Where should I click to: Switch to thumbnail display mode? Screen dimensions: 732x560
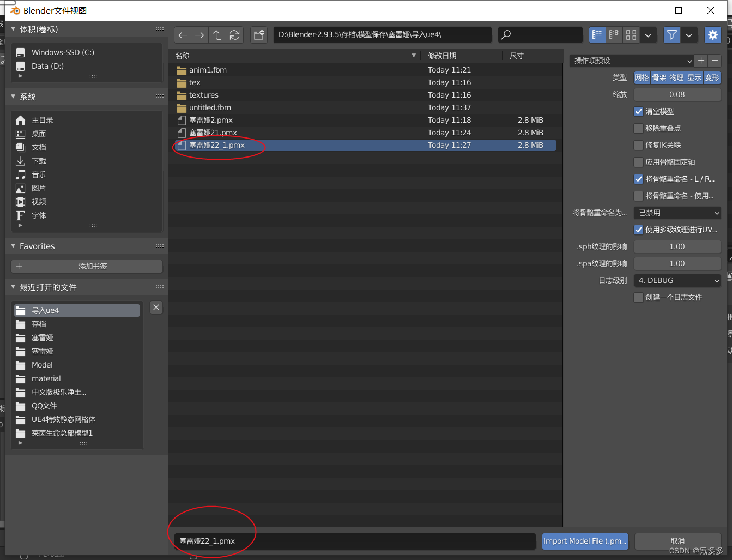coord(631,35)
